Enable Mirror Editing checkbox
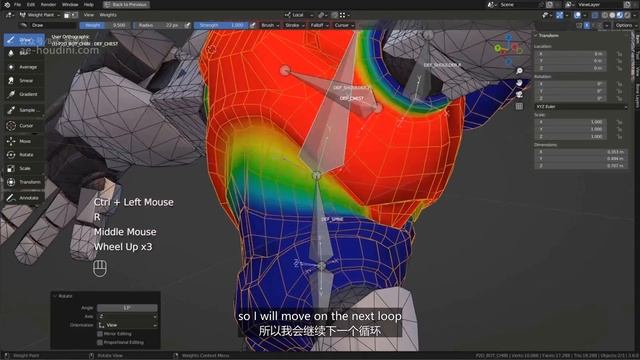The height and width of the screenshot is (360, 640). point(100,334)
